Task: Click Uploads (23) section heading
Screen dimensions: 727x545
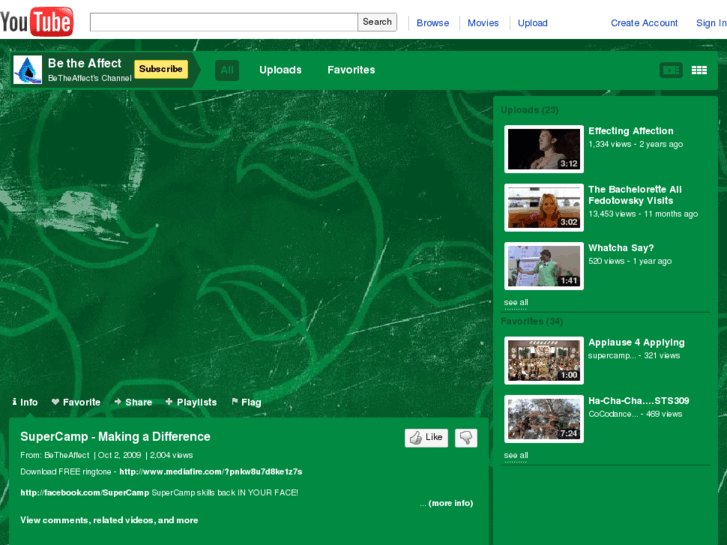Action: click(529, 110)
